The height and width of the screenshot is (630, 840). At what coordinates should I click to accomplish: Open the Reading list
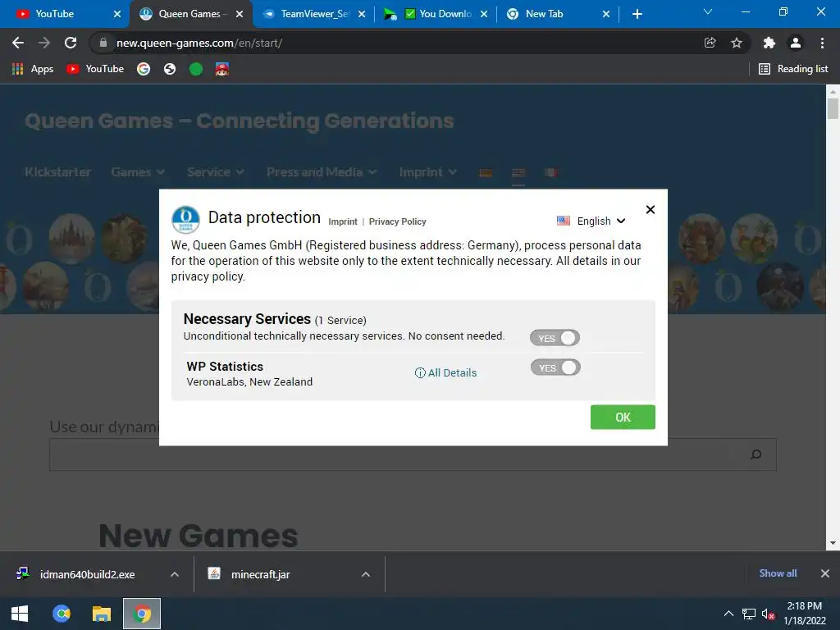pos(793,69)
